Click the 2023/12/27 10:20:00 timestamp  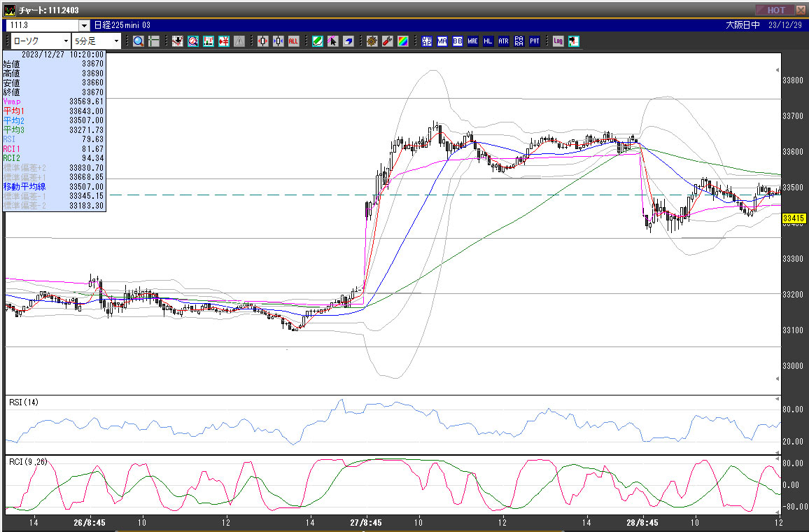click(63, 54)
